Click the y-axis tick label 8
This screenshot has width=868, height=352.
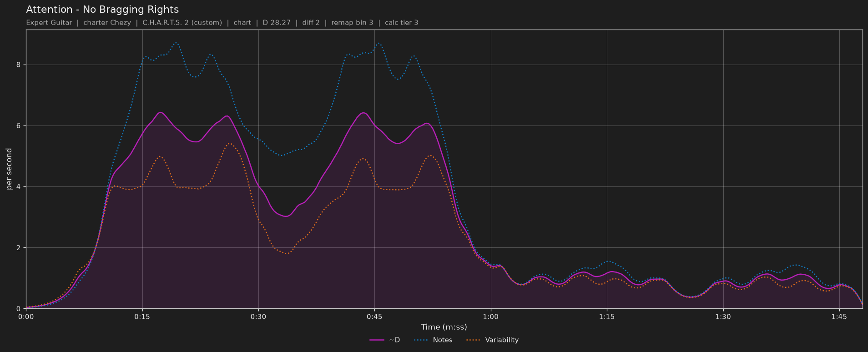pyautogui.click(x=19, y=65)
